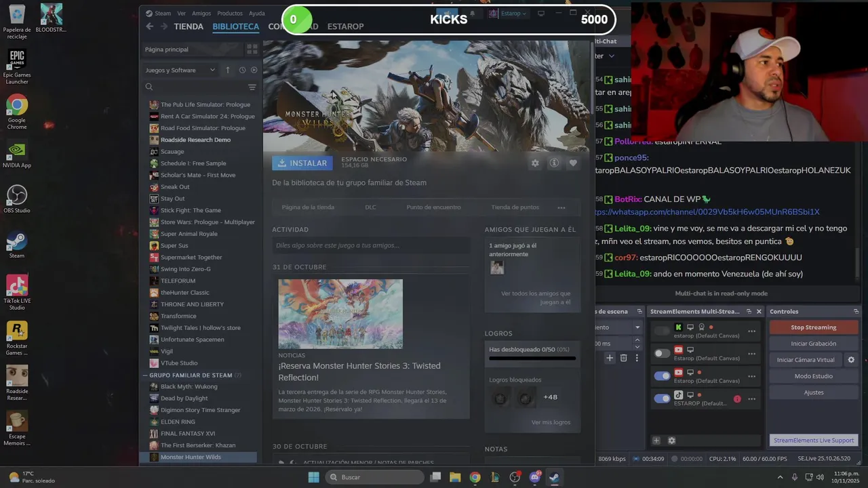This screenshot has height=488, width=868.
Task: Click Windows taskbar Buscar search box
Action: [x=374, y=477]
